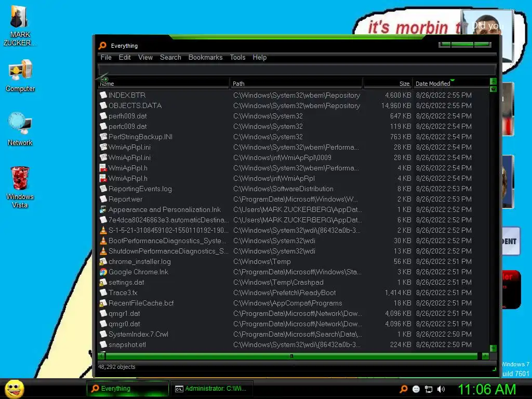Select the settings.dat file icon
Image resolution: width=532 pixels, height=399 pixels.
tap(103, 282)
